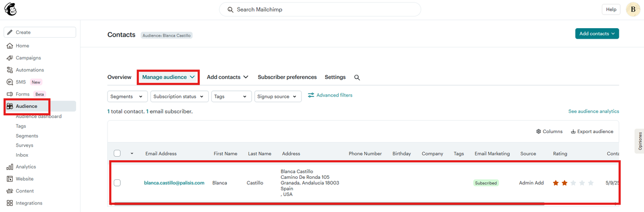Open the select-all dropdown arrow beside header checkbox
Screen dimensions: 644x212
point(132,154)
